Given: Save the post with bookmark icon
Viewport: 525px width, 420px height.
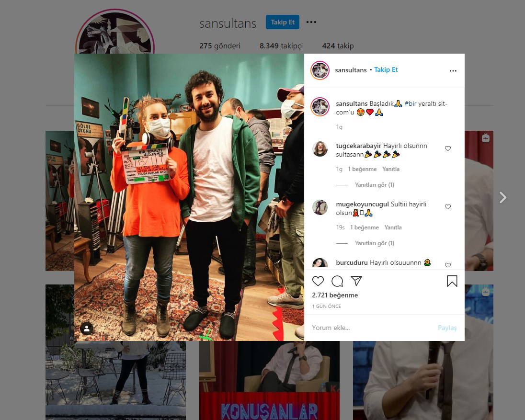Looking at the screenshot, I should tap(452, 281).
